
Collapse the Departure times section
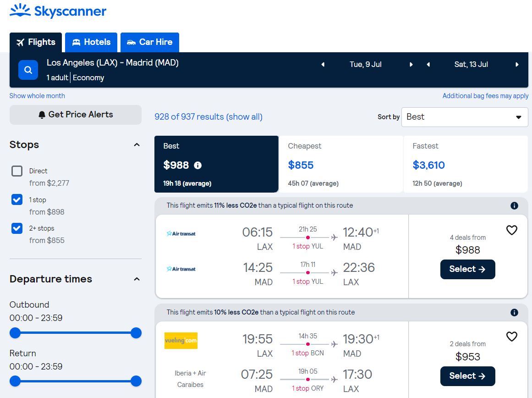[x=137, y=279]
